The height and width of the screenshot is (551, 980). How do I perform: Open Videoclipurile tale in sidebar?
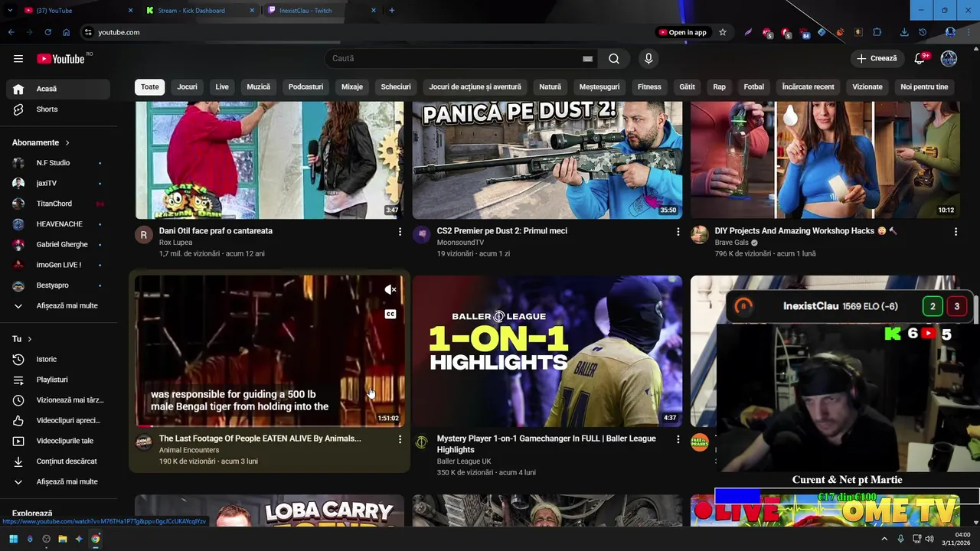tap(58, 442)
